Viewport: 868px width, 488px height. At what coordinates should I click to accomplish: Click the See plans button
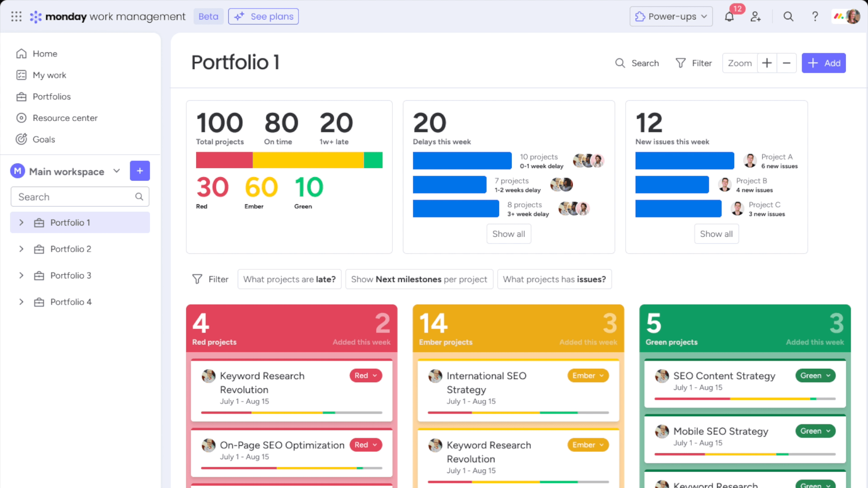[x=263, y=17]
